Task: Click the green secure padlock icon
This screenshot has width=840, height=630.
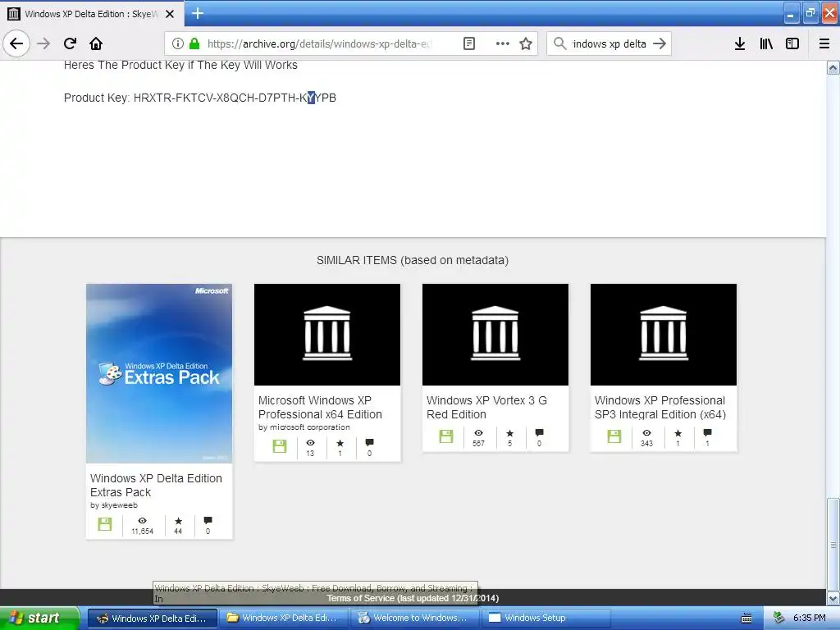Action: [x=195, y=43]
